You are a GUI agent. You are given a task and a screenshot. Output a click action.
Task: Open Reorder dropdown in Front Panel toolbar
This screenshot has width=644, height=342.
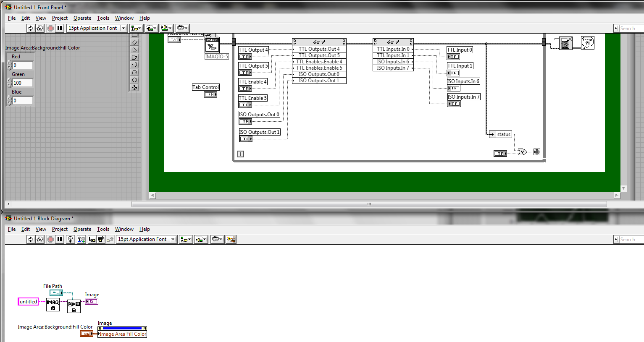pos(182,28)
